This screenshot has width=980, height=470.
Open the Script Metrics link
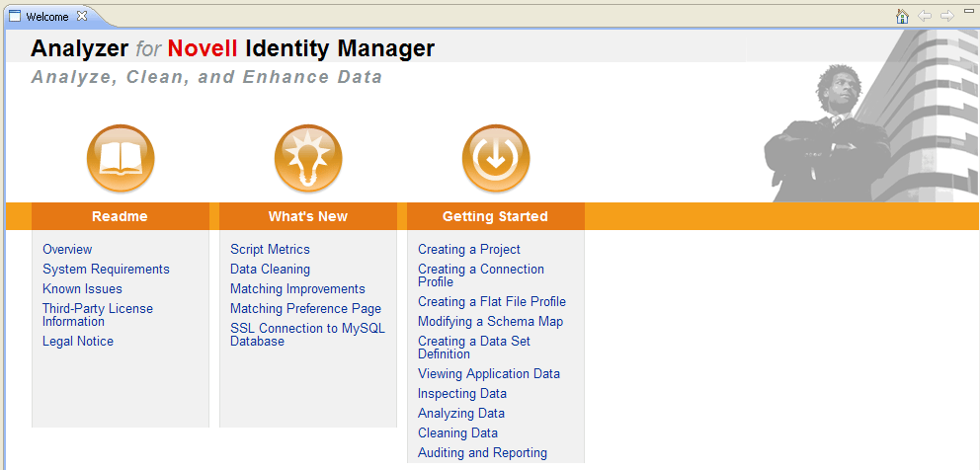coord(270,250)
